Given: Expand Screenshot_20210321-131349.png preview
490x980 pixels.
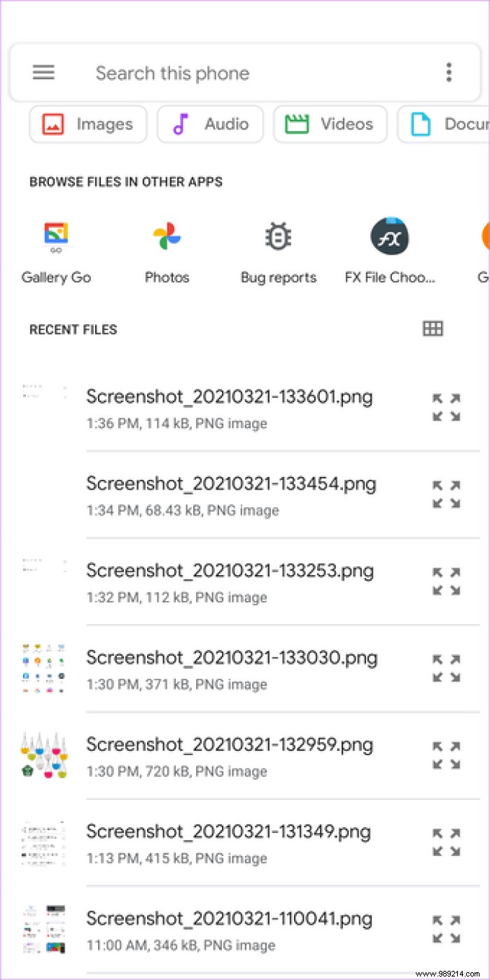Looking at the screenshot, I should click(446, 841).
